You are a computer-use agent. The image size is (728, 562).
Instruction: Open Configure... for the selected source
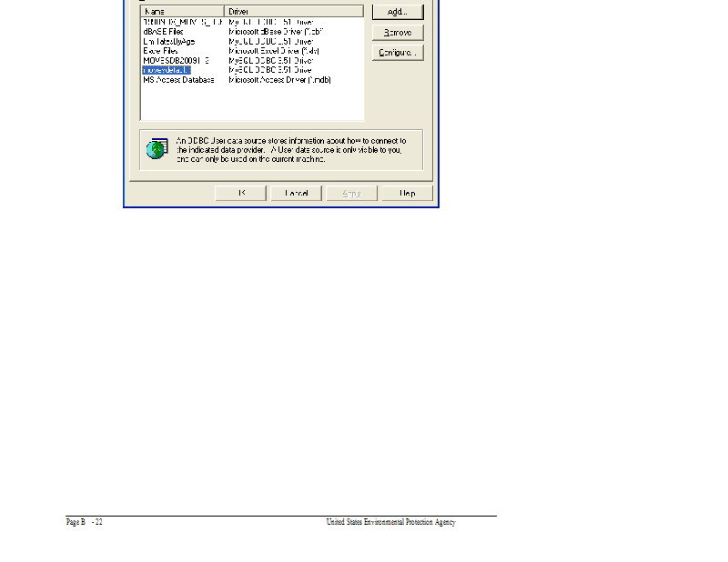[x=398, y=53]
